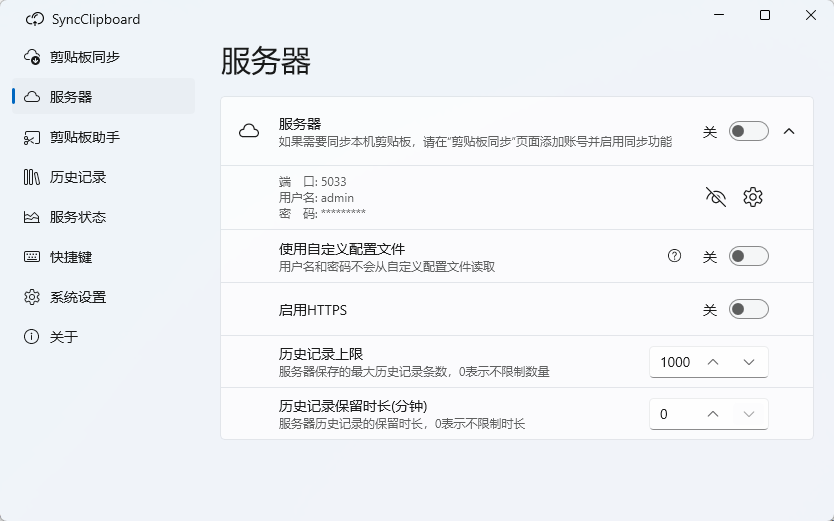Collapse the 服务器 card with chevron
This screenshot has width=834, height=521.
(789, 131)
